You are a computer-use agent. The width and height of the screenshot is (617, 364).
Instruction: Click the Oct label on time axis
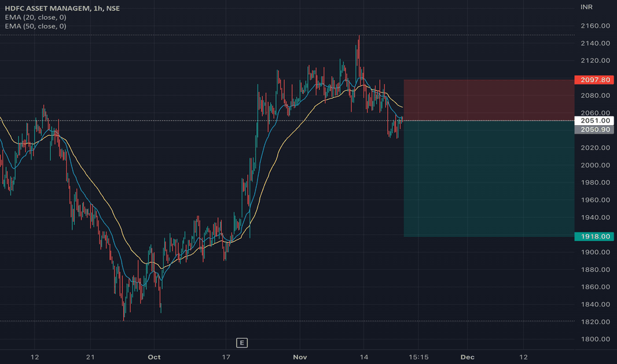(x=154, y=357)
